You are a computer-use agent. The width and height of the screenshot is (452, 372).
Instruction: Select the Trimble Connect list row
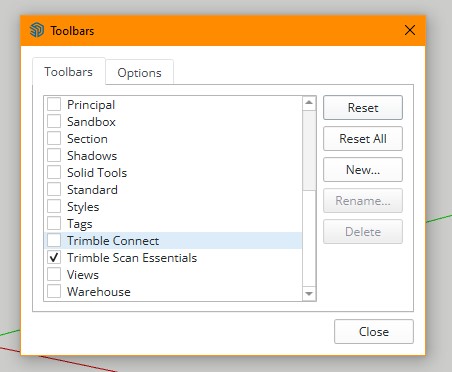tap(173, 240)
